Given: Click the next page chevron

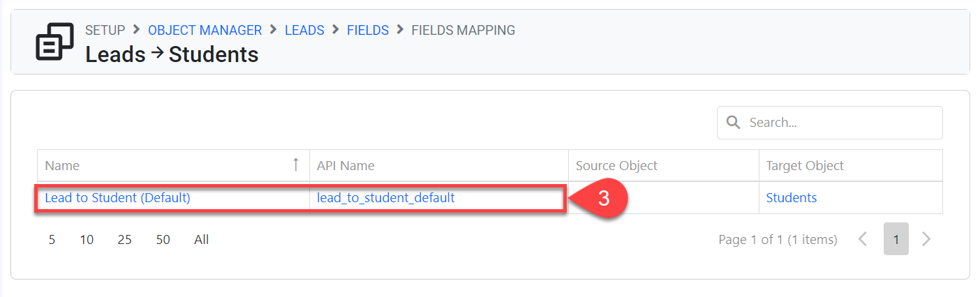Looking at the screenshot, I should [x=926, y=239].
